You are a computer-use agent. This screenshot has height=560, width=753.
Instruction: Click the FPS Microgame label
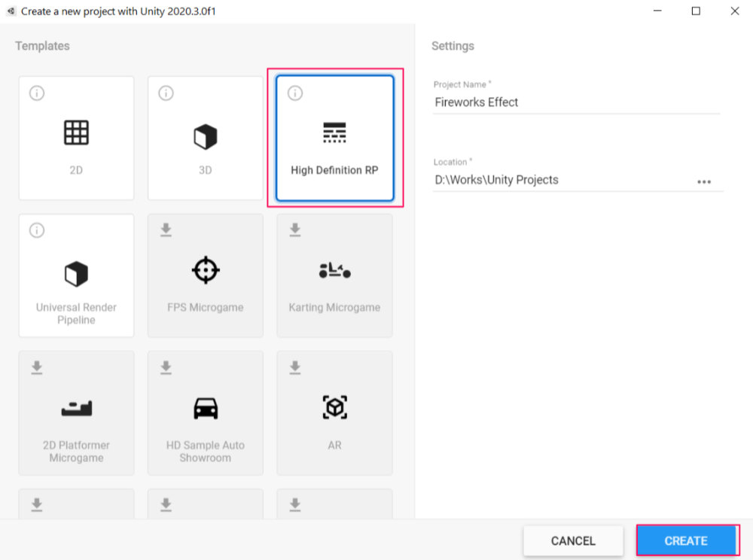[x=205, y=308]
